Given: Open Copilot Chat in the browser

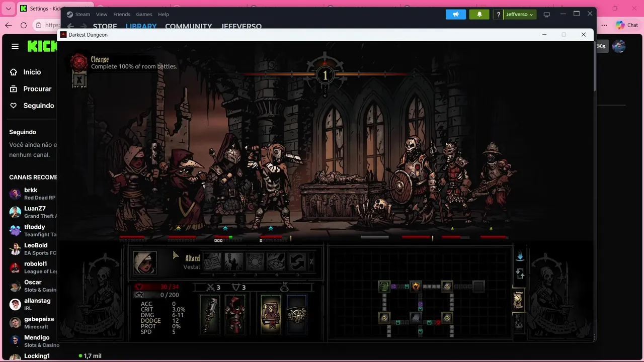Looking at the screenshot, I should (x=626, y=25).
